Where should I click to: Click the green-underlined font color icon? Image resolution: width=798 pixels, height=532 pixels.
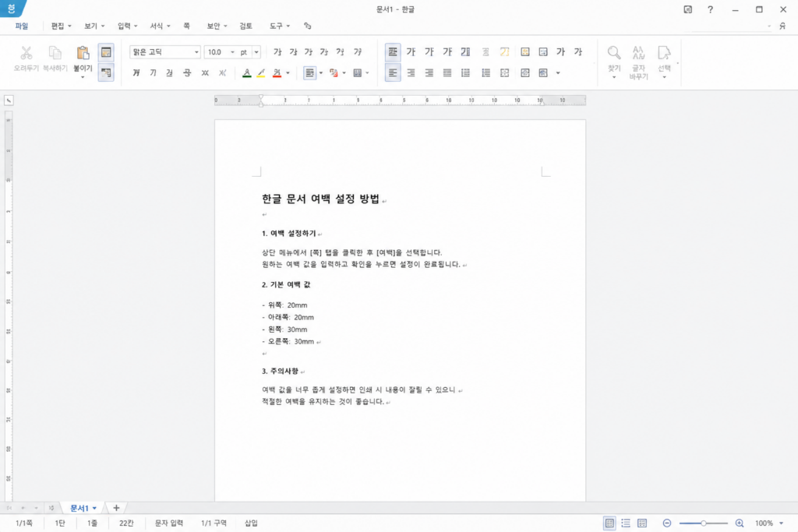tap(247, 72)
